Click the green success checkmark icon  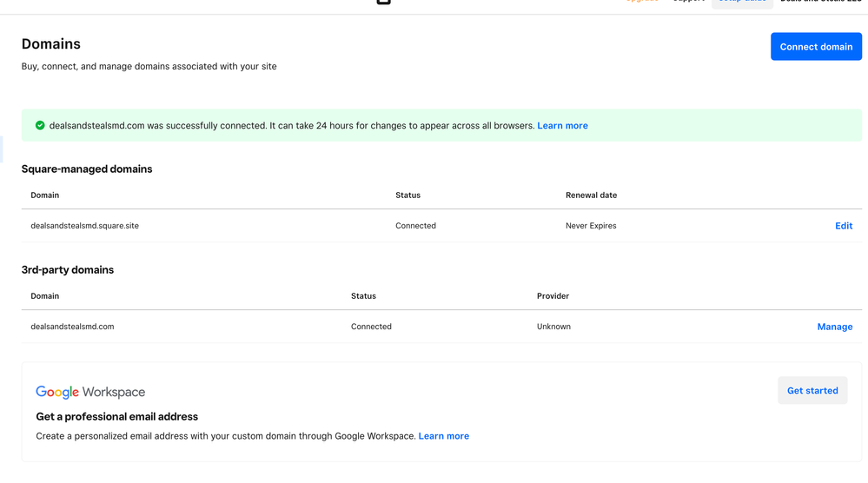coord(40,126)
